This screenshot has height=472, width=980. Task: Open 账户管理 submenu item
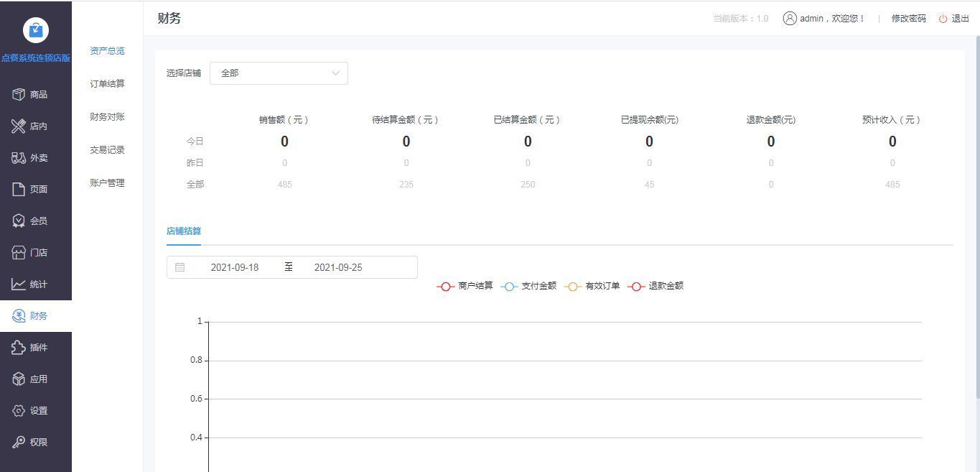click(107, 183)
